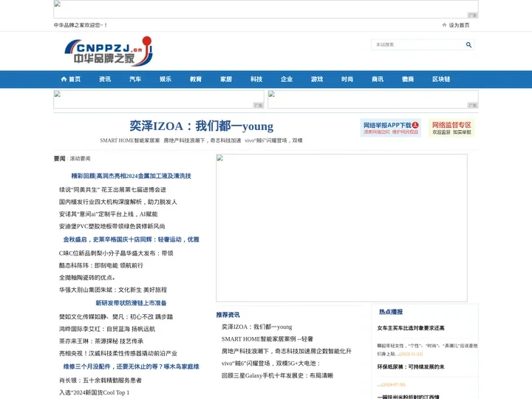Open article 安迪堡PVC塑胶地板带领绿色装修新风尚
Image resolution: width=532 pixels, height=399 pixels.
[x=112, y=226]
